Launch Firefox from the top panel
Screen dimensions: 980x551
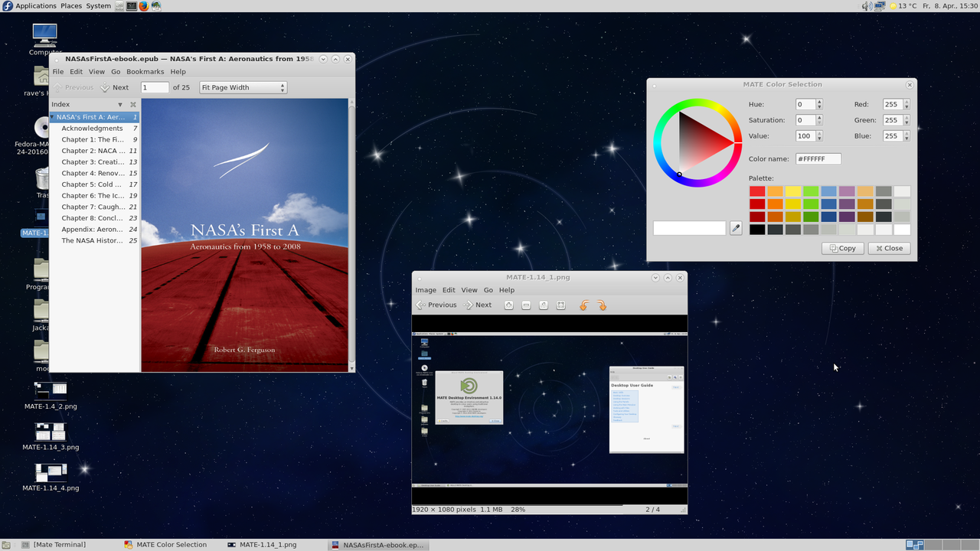(143, 6)
